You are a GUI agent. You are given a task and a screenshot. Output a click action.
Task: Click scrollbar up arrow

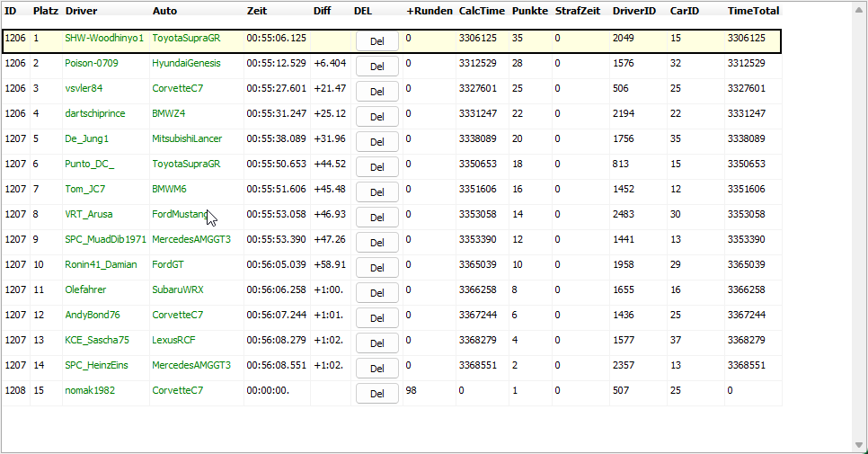pyautogui.click(x=860, y=9)
